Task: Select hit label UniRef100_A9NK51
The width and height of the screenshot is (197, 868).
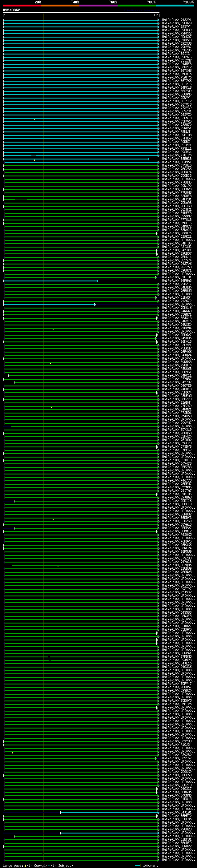Action: tap(177, 128)
